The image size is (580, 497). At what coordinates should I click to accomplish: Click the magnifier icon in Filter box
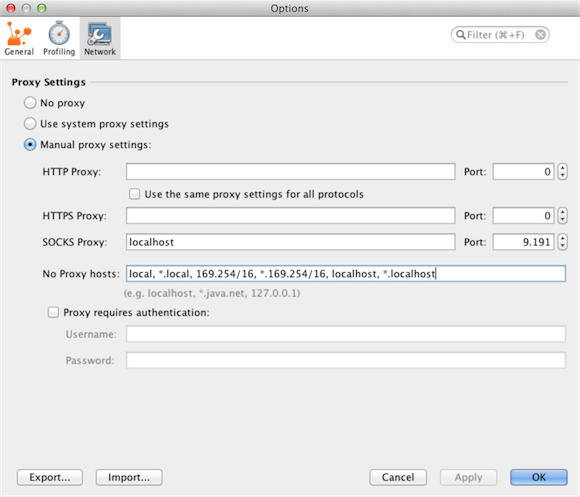click(461, 35)
